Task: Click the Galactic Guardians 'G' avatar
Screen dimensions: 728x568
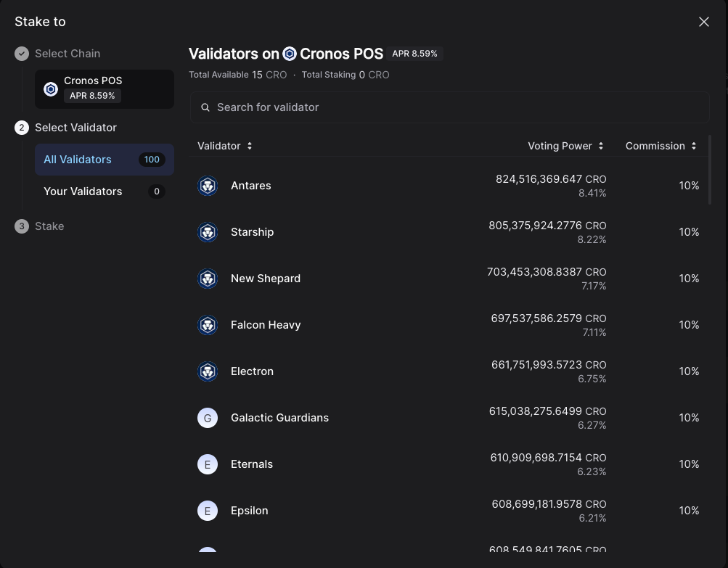Action: point(208,418)
